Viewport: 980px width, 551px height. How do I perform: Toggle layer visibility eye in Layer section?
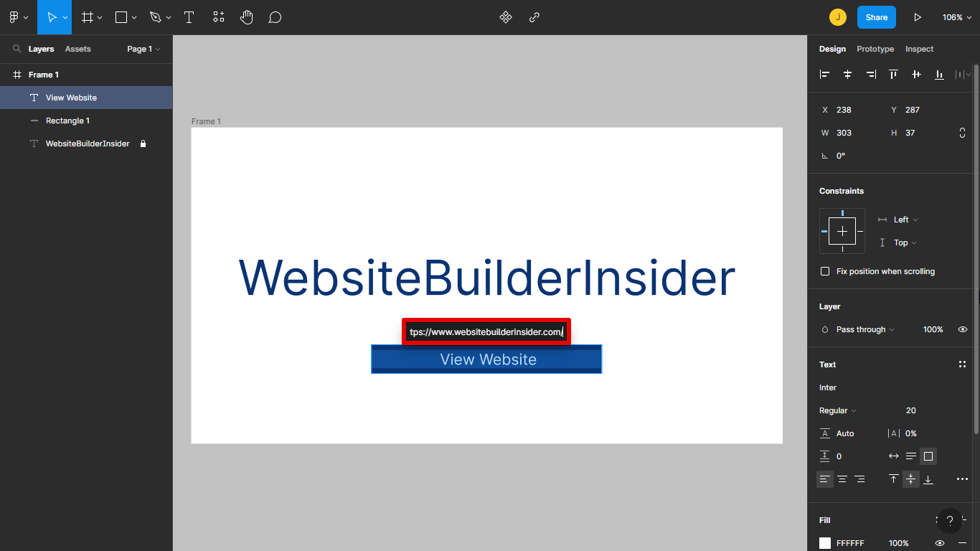[963, 329]
